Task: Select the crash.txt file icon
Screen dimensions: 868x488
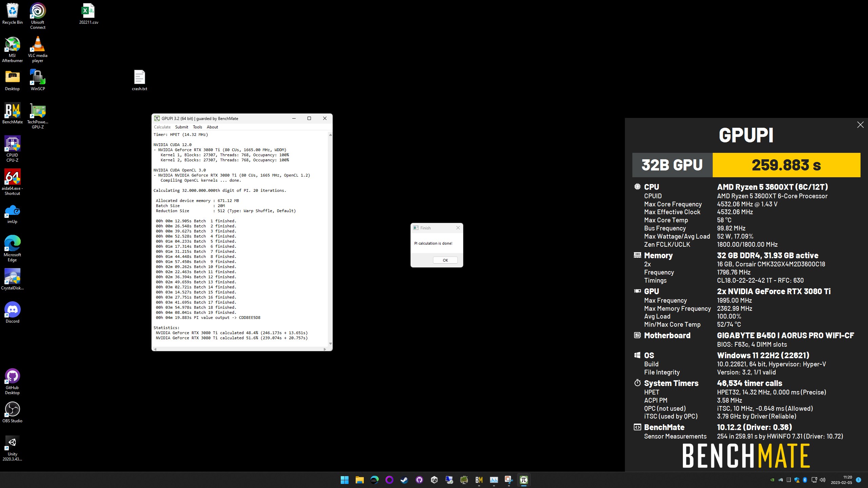Action: (x=139, y=80)
